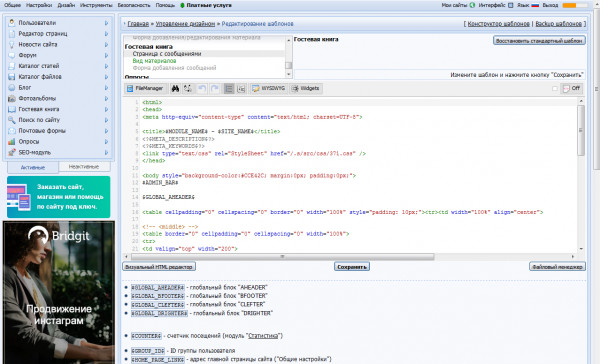Open the Безопасность top menu

[134, 5]
